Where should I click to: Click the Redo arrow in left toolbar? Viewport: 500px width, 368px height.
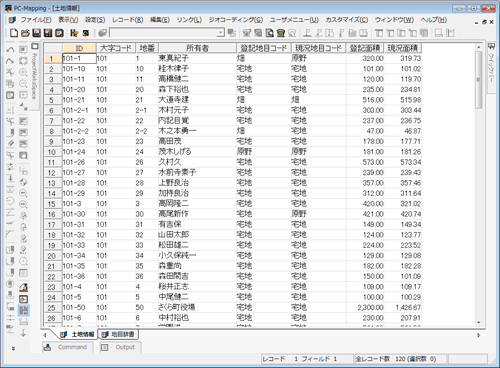10,61
